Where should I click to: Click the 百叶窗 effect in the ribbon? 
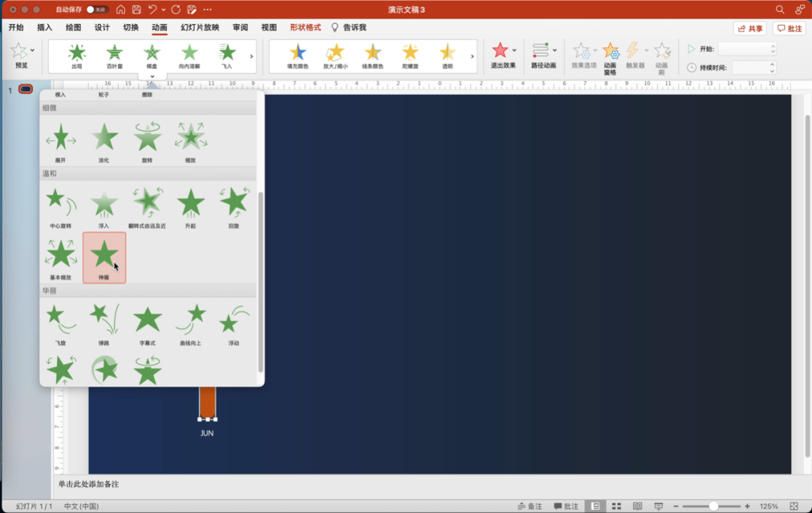pos(114,56)
